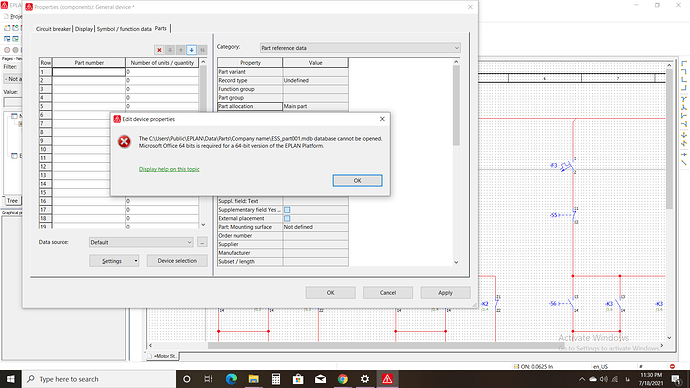The height and width of the screenshot is (388, 690).
Task: Click the red X delete-part icon
Action: [159, 50]
